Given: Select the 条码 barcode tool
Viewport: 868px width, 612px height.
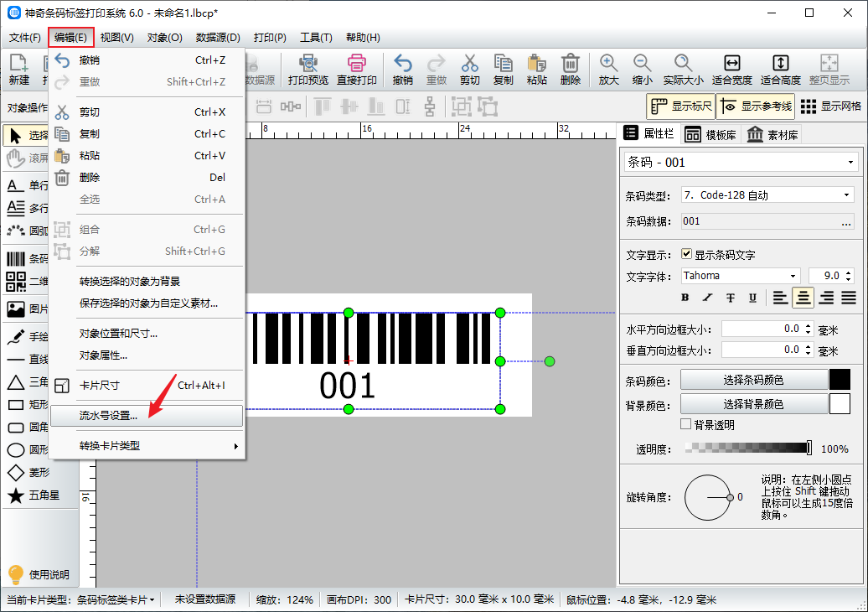Looking at the screenshot, I should [x=27, y=259].
